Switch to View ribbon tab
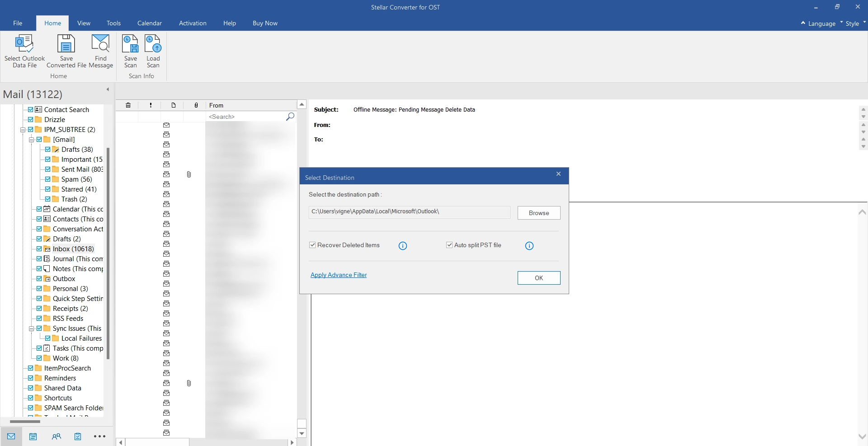The image size is (868, 446). [x=84, y=23]
